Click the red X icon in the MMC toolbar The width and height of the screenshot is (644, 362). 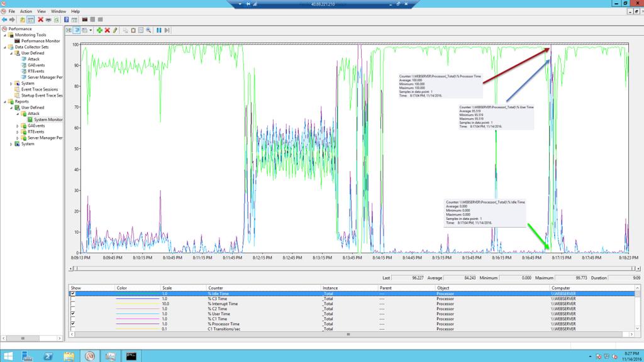click(x=40, y=19)
